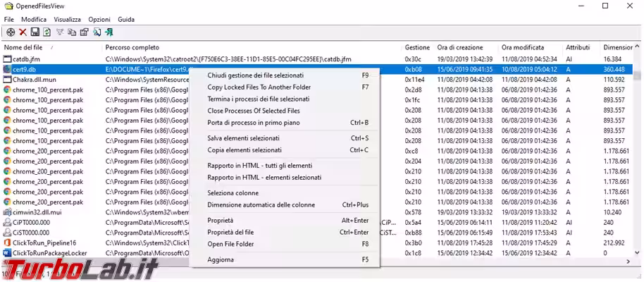Click the red X close-handles toolbar icon
The width and height of the screenshot is (644, 282).
tap(23, 32)
